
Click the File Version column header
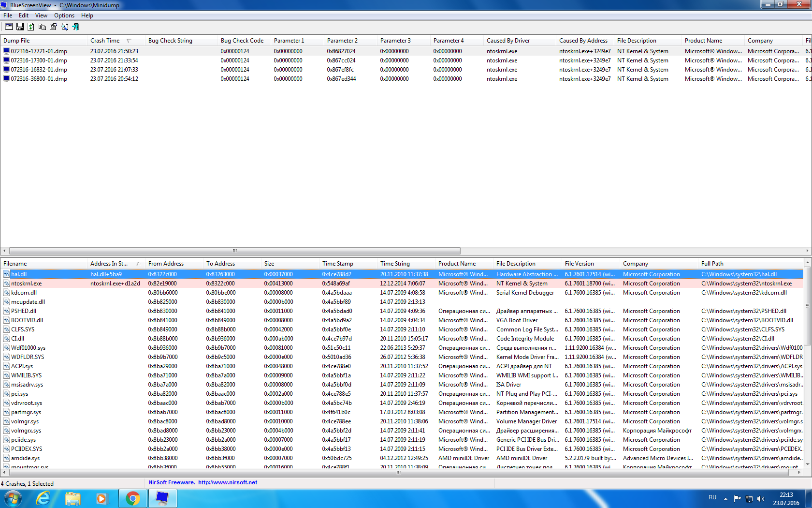click(591, 264)
